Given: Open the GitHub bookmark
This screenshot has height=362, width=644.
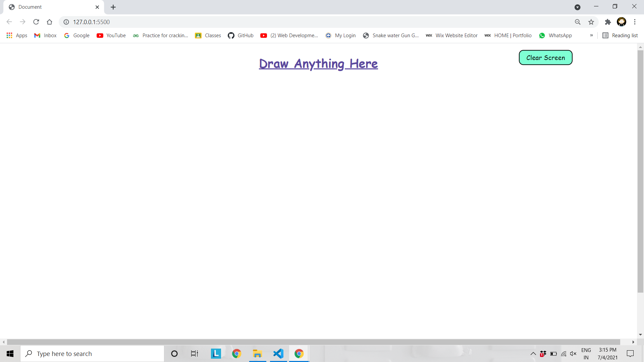Looking at the screenshot, I should (240, 36).
